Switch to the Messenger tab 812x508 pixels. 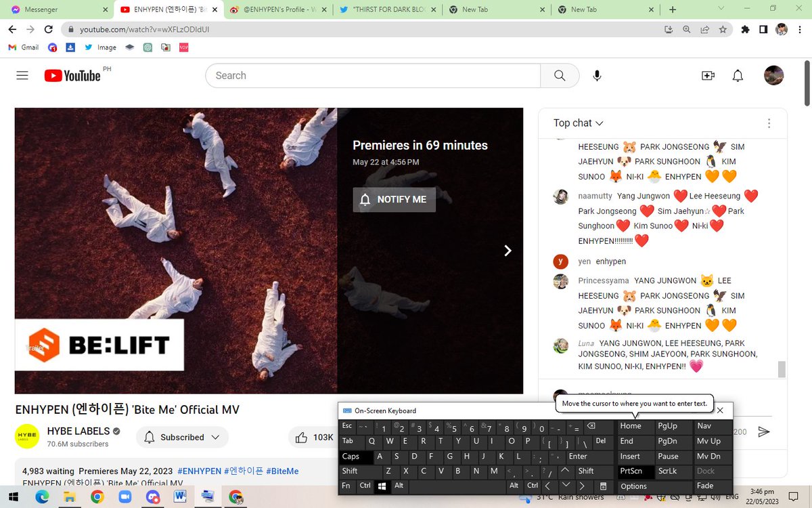[55, 9]
